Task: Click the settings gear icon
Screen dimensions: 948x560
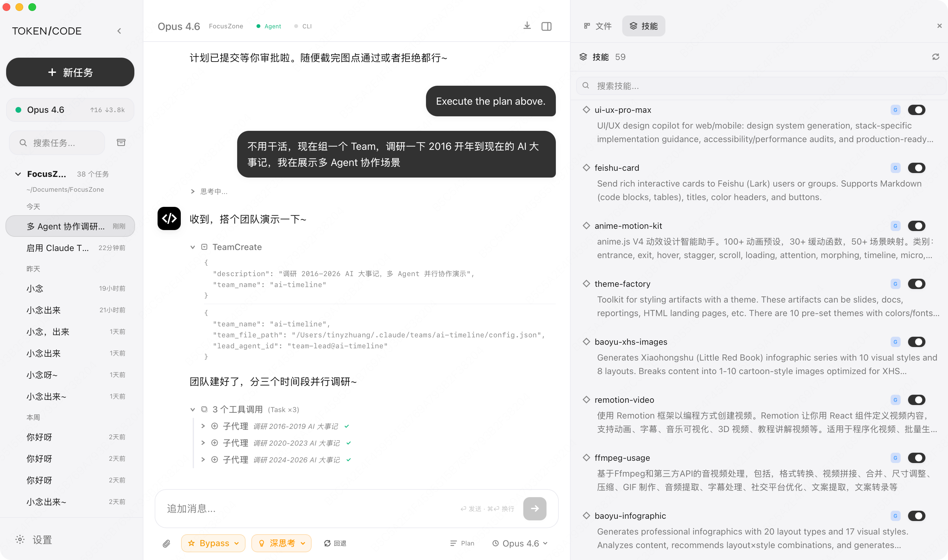Action: pyautogui.click(x=20, y=540)
